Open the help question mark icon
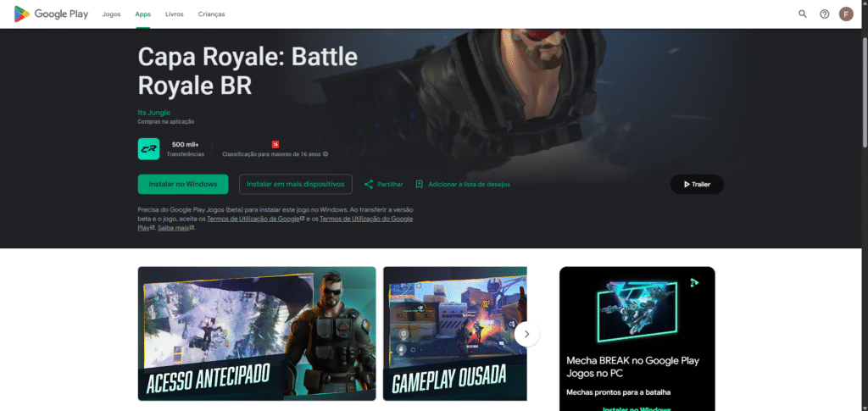Screen dimensions: 868x411 pos(824,14)
